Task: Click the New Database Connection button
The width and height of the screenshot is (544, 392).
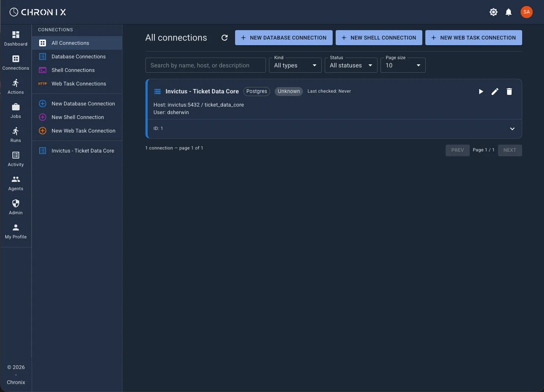Action: (284, 38)
